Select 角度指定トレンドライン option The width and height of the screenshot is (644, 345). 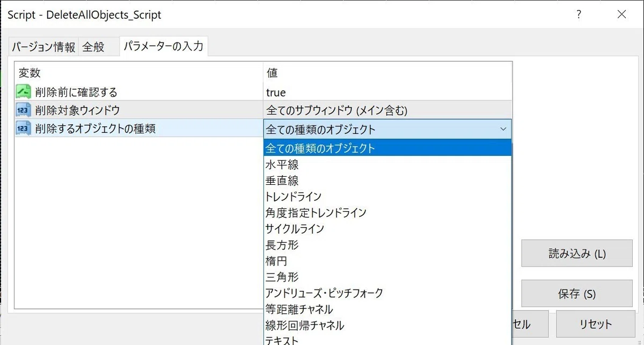click(387, 212)
